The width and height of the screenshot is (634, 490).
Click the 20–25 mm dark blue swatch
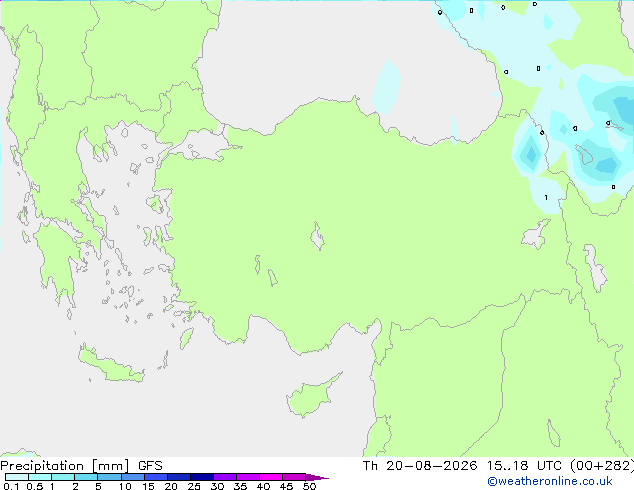click(x=179, y=477)
